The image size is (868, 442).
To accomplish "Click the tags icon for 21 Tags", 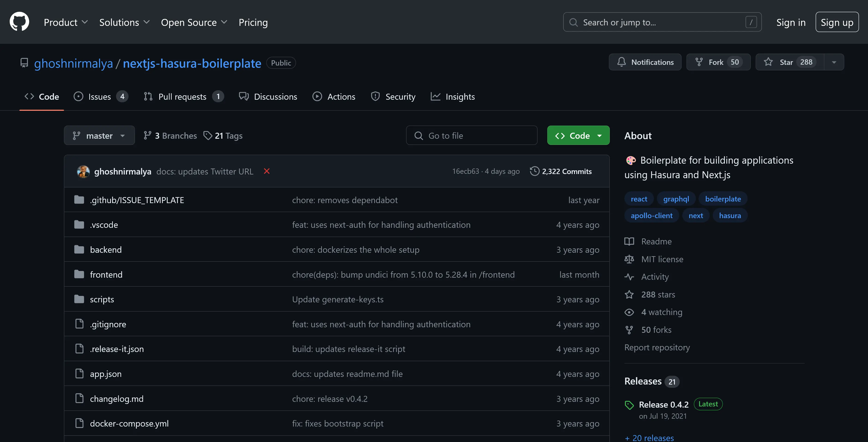I will (208, 135).
